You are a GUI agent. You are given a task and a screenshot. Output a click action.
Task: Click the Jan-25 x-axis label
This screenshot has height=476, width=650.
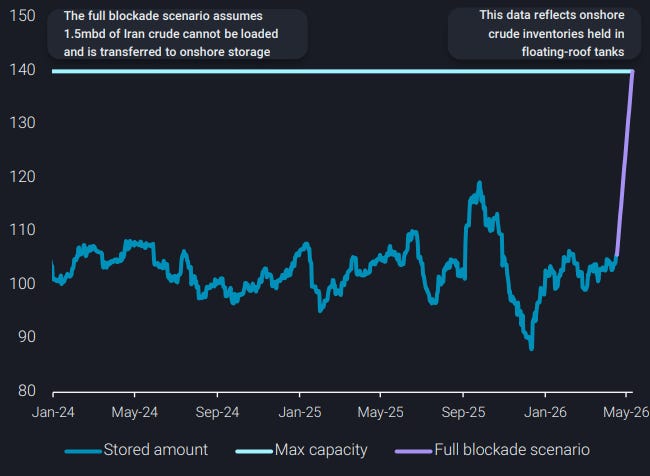click(300, 412)
